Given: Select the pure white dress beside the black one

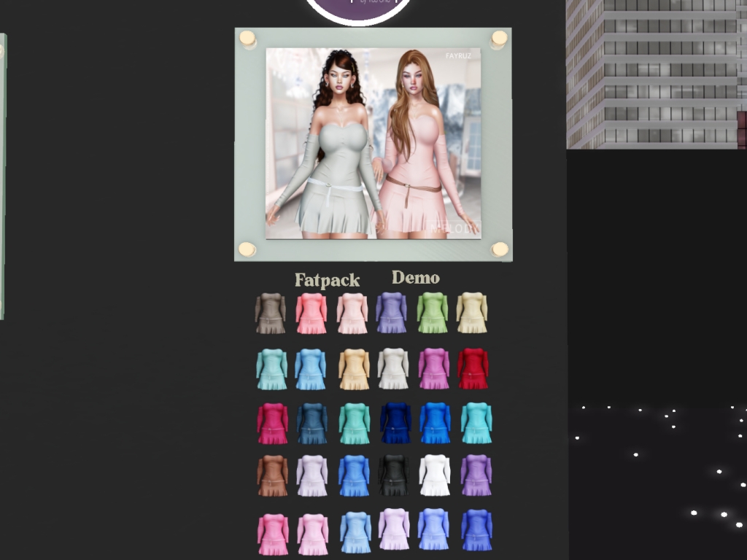Looking at the screenshot, I should point(434,475).
